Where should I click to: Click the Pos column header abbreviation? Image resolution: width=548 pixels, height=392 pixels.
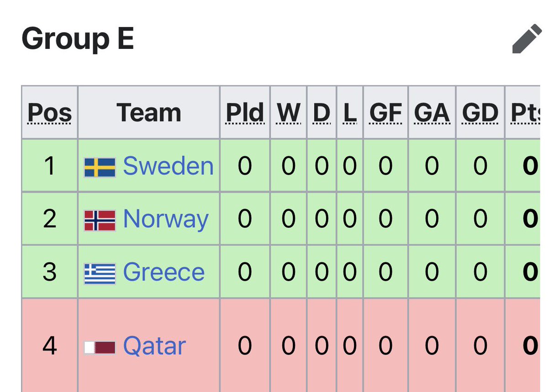click(x=50, y=113)
